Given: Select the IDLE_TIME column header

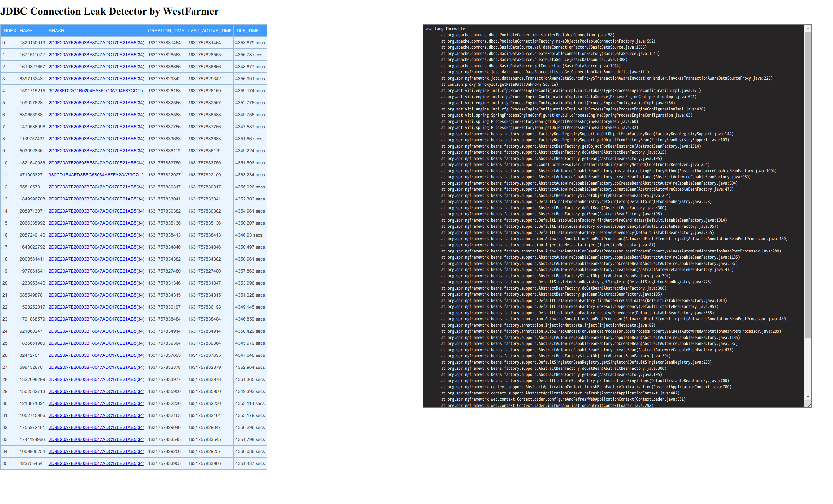Looking at the screenshot, I should click(247, 31).
